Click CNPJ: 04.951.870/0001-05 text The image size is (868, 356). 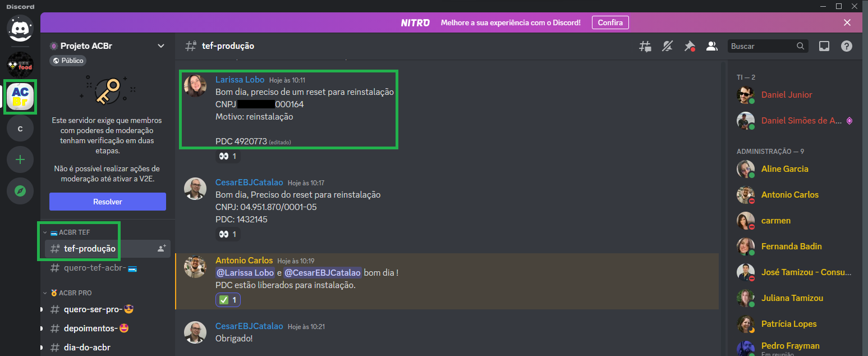click(266, 207)
